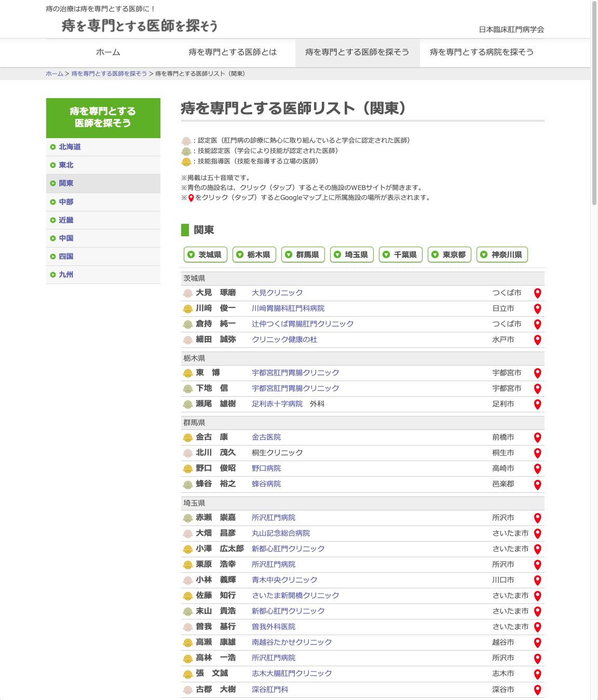
Task: Open the ホーム navigation tab
Action: click(108, 52)
